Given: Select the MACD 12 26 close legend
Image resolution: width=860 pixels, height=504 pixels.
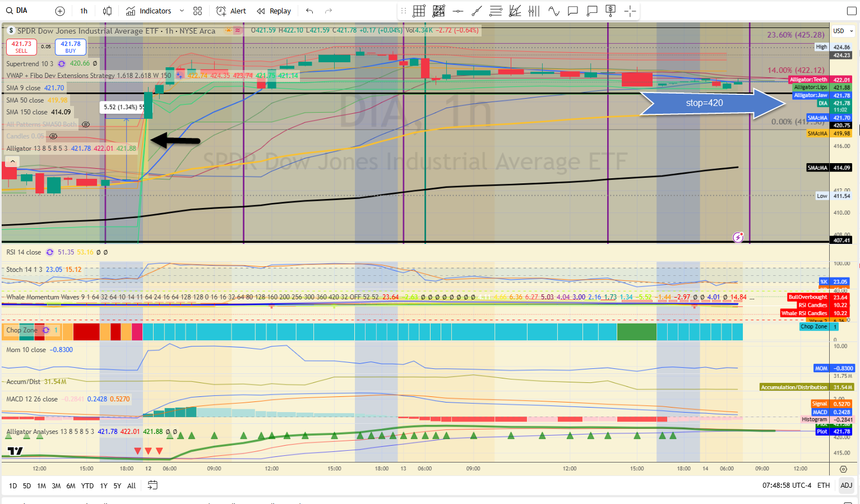Looking at the screenshot, I should tap(32, 399).
